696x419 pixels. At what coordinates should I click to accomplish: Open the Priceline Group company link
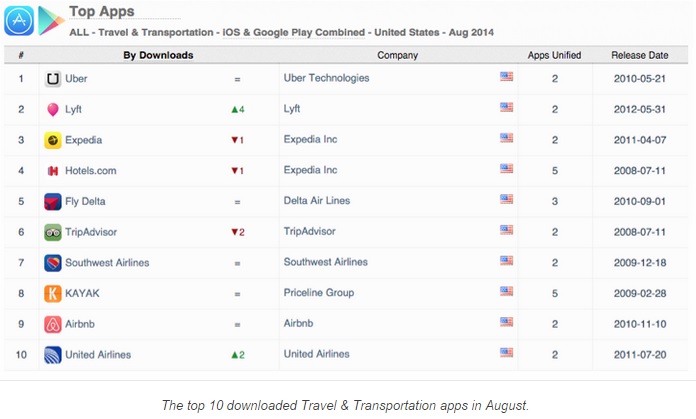pos(317,293)
